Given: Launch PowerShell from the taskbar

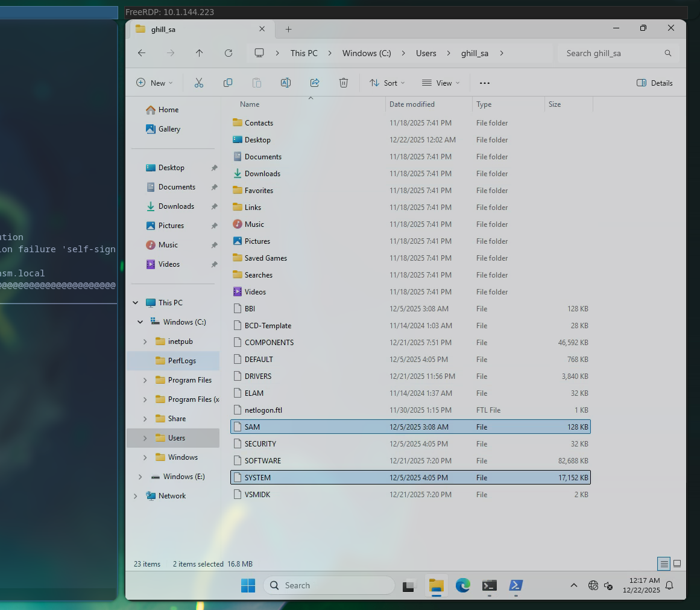Looking at the screenshot, I should (516, 585).
